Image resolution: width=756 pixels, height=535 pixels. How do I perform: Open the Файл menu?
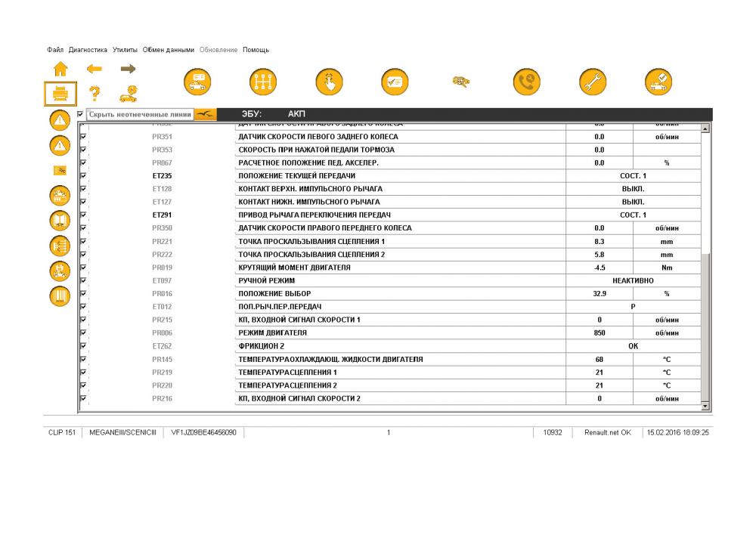(55, 50)
